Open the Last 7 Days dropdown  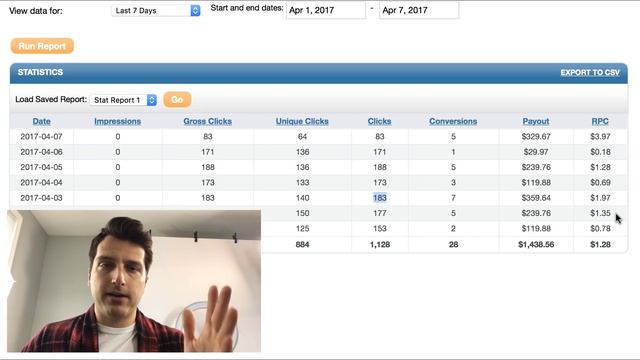point(156,11)
